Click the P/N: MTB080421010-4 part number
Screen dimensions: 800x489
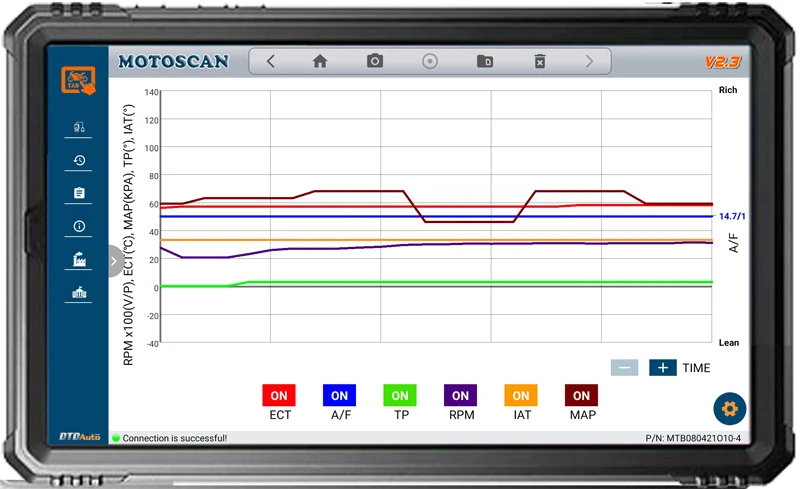[693, 438]
